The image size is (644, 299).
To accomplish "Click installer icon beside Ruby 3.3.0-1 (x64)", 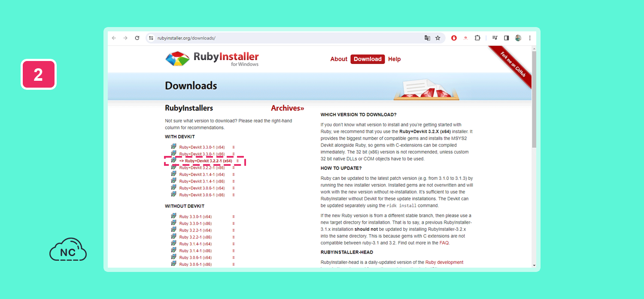I will coord(173,216).
